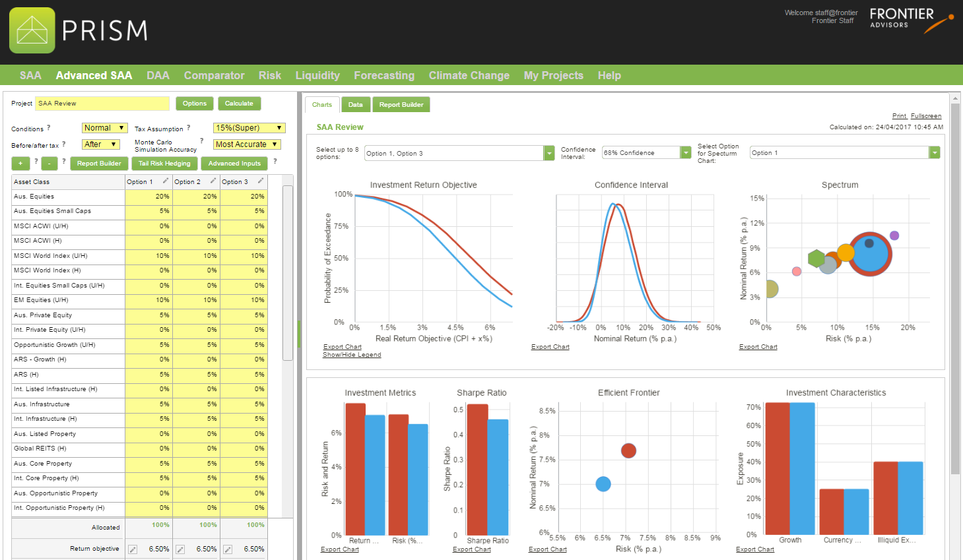Click the Tail Risk Hedging button
The height and width of the screenshot is (560, 963).
164,163
